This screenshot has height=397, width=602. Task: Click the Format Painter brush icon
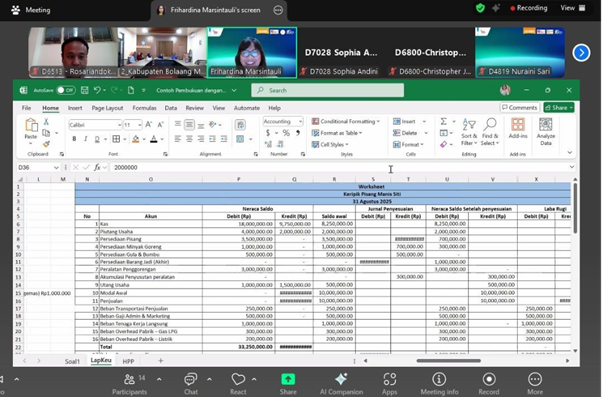coord(46,144)
